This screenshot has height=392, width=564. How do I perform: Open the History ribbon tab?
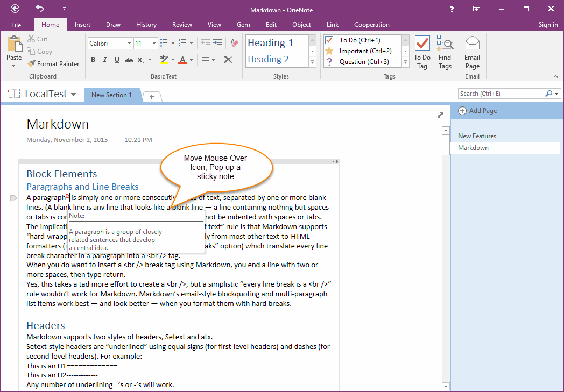tap(146, 25)
